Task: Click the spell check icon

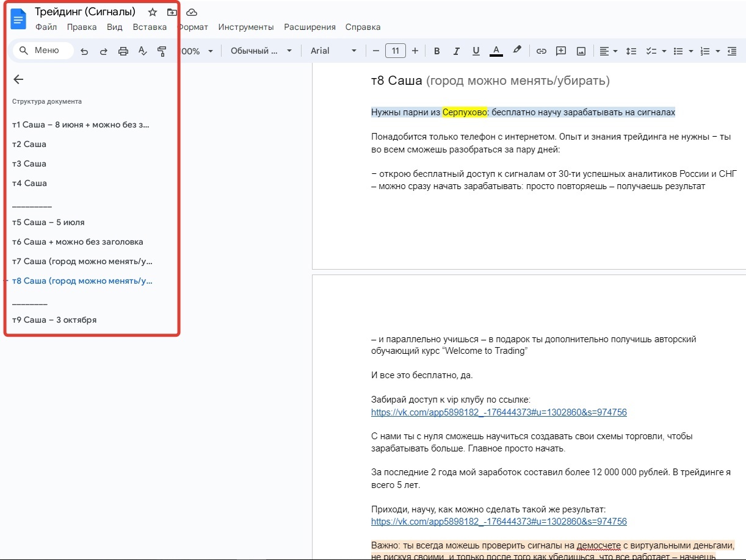Action: (x=143, y=51)
